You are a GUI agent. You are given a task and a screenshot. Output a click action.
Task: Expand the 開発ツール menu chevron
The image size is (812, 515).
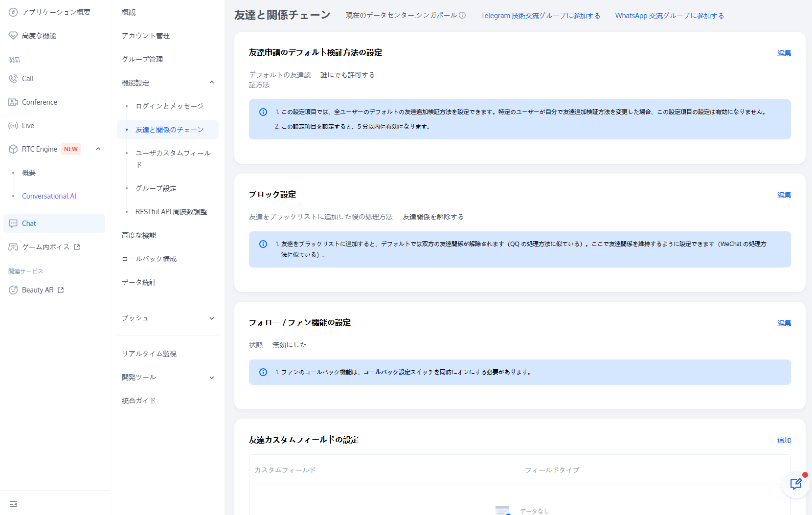point(212,378)
